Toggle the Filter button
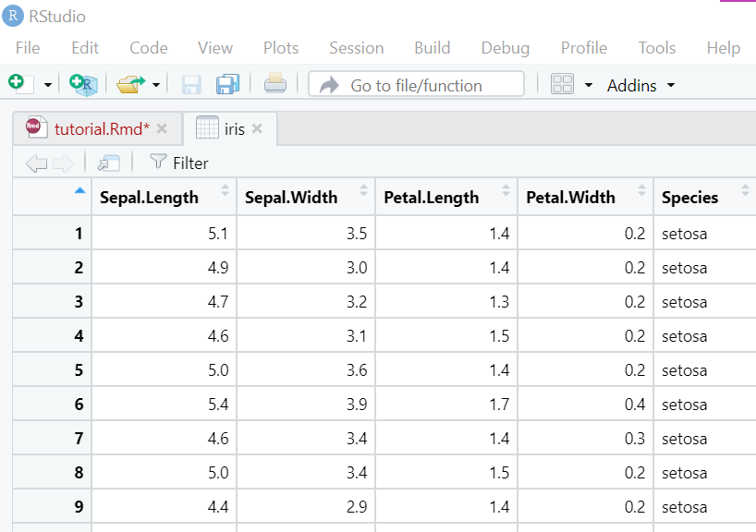The width and height of the screenshot is (756, 532). point(179,163)
